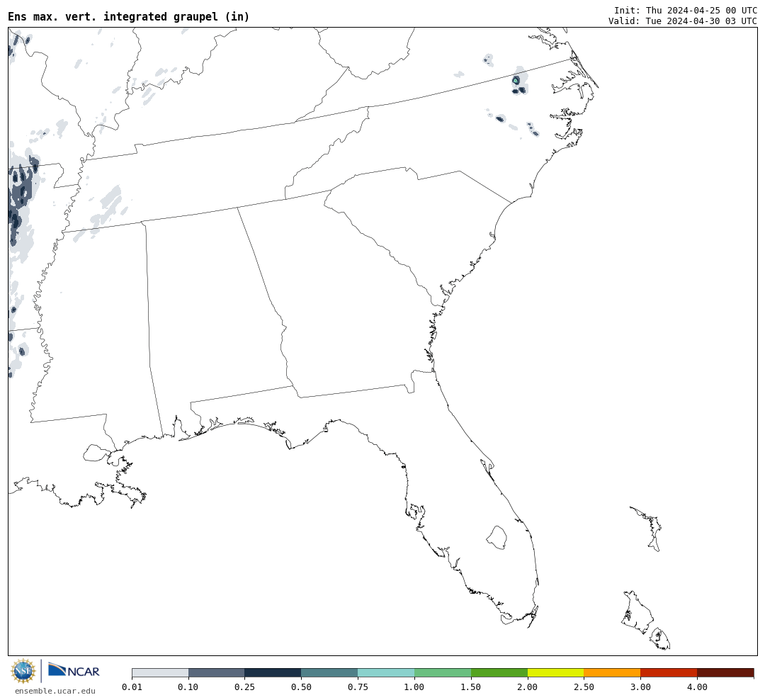Click the 1.00 colorbar tick label
Screen dimensions: 765x700
414,687
